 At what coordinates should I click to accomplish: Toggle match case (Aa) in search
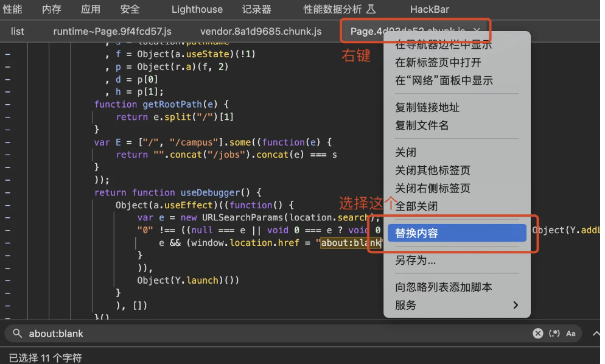[x=571, y=334]
